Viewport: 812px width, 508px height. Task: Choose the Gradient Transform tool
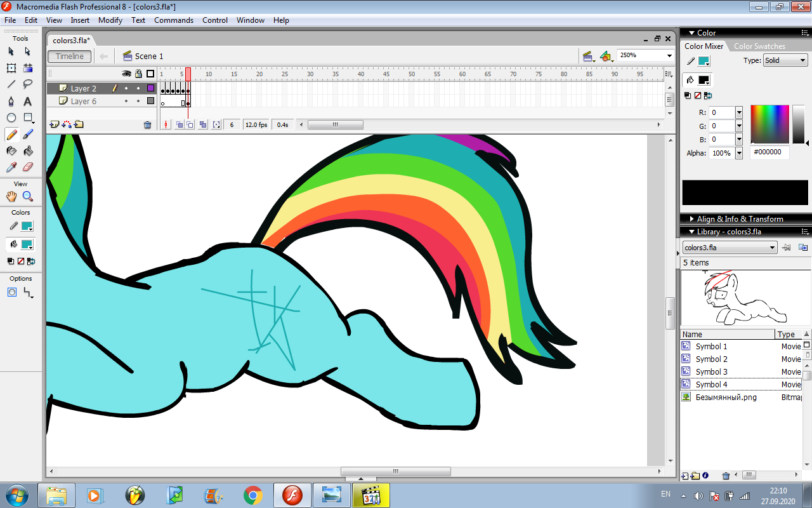[x=28, y=68]
